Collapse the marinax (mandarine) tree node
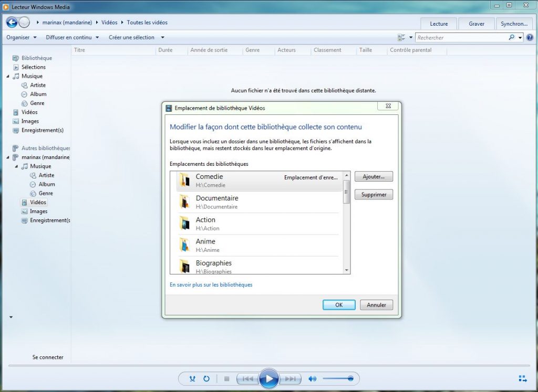This screenshot has width=538, height=392. click(8, 157)
